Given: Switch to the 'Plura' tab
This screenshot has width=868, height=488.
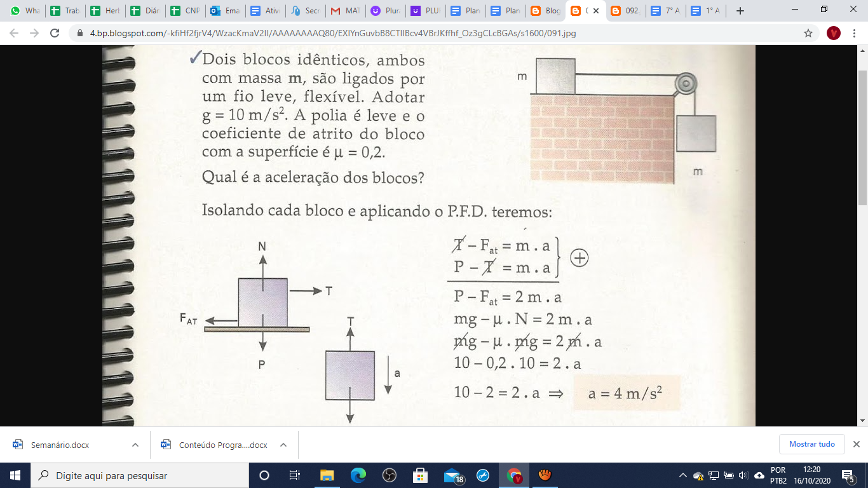Looking at the screenshot, I should click(x=384, y=11).
